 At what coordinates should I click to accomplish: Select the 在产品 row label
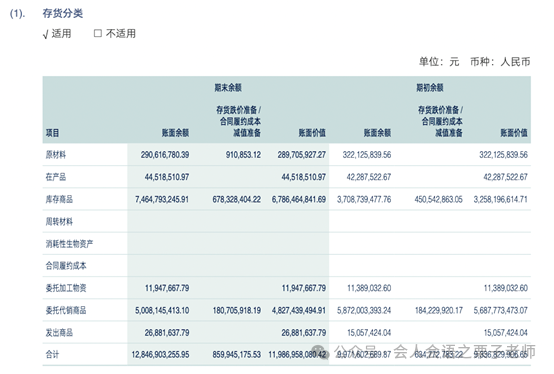[56, 177]
